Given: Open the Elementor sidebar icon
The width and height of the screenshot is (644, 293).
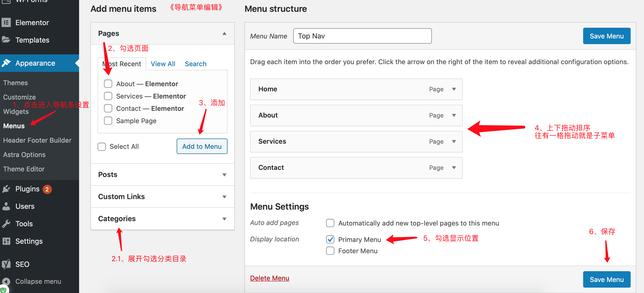Looking at the screenshot, I should (x=6, y=23).
